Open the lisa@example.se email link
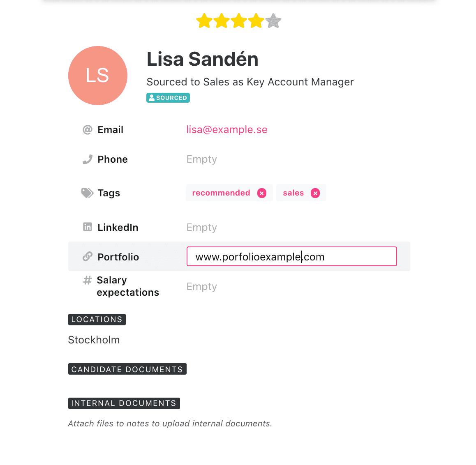 tap(227, 129)
